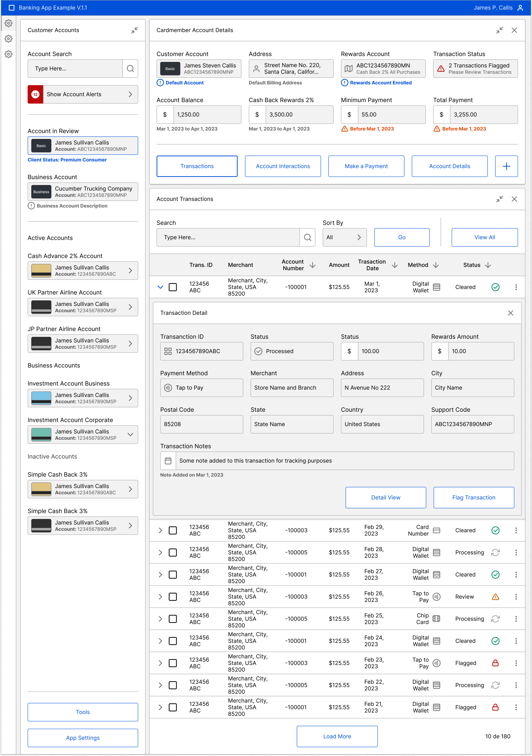Screen dimensions: 532x756
Task: Focus the transactions Search input field
Action: [x=228, y=237]
